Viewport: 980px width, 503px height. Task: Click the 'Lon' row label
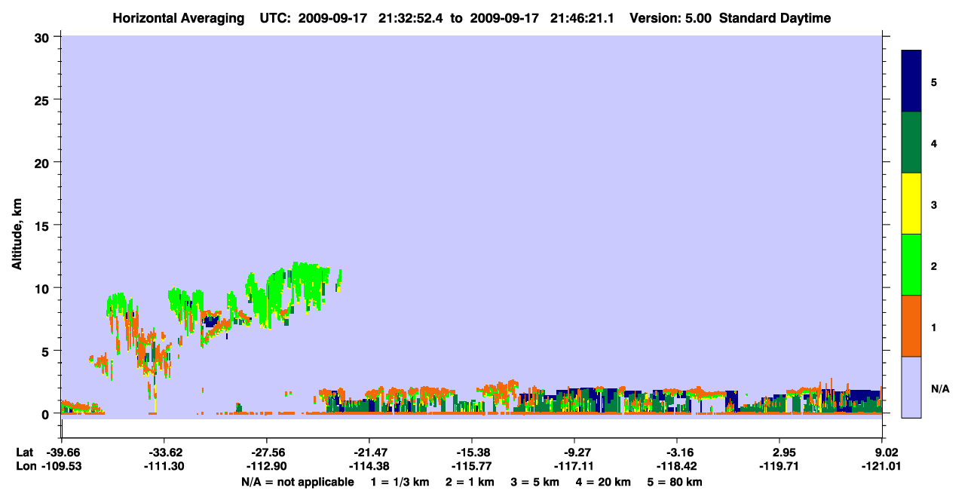25,467
